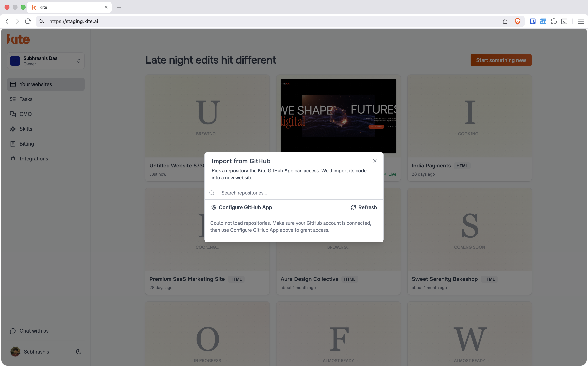Image resolution: width=588 pixels, height=367 pixels.
Task: Select the Skills sparkle icon
Action: pyautogui.click(x=13, y=129)
